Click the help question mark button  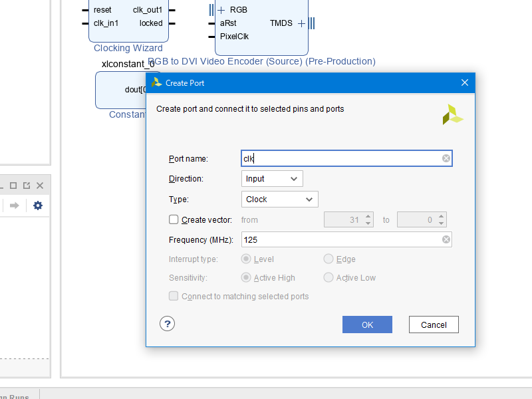click(167, 324)
